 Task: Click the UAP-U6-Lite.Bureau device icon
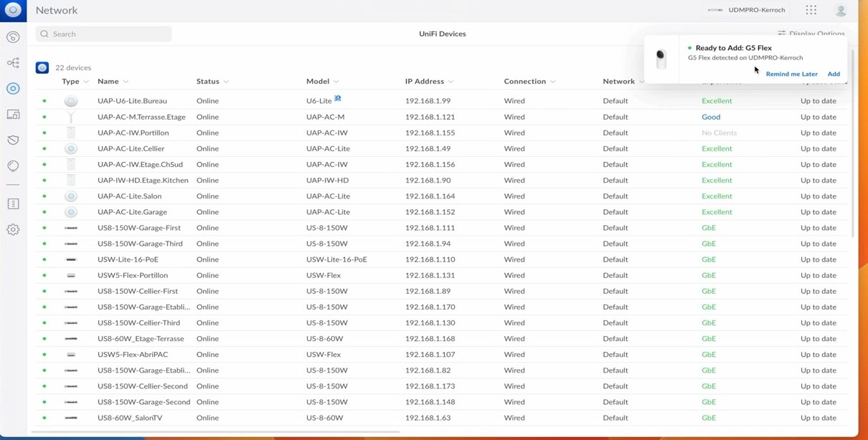(x=71, y=101)
